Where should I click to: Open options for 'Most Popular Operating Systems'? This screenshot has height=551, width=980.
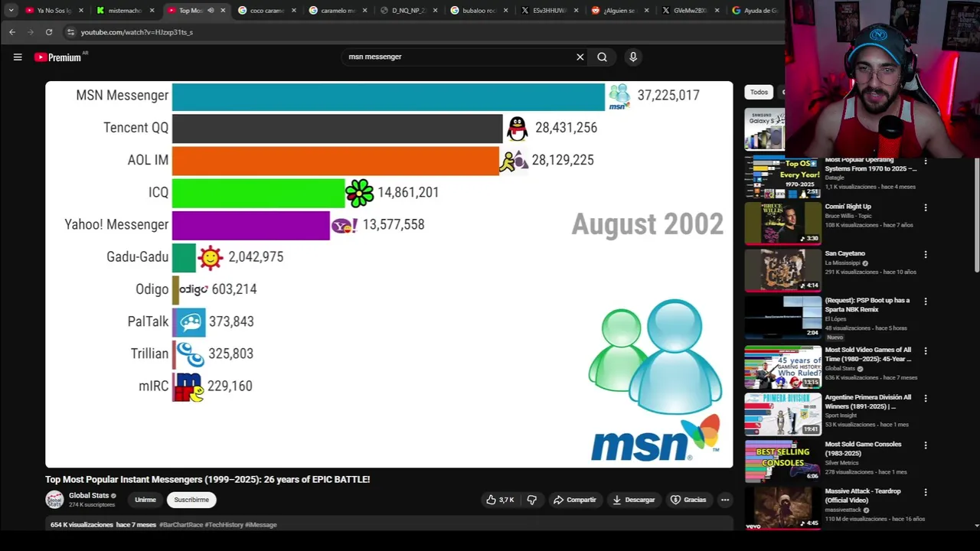tap(926, 161)
